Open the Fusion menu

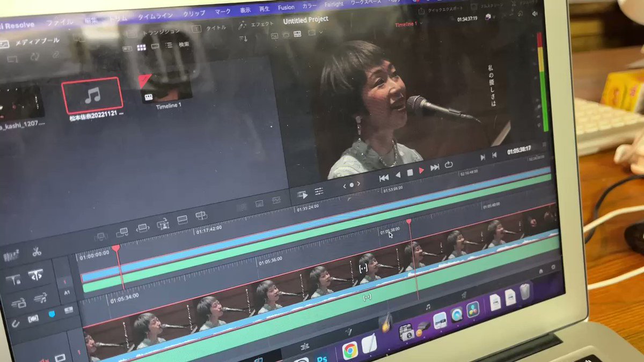[286, 8]
